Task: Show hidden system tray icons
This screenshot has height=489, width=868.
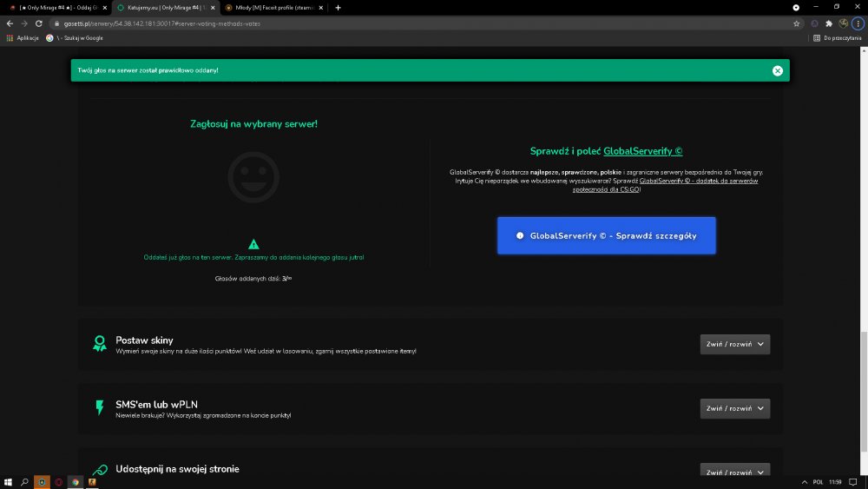Action: [x=805, y=482]
